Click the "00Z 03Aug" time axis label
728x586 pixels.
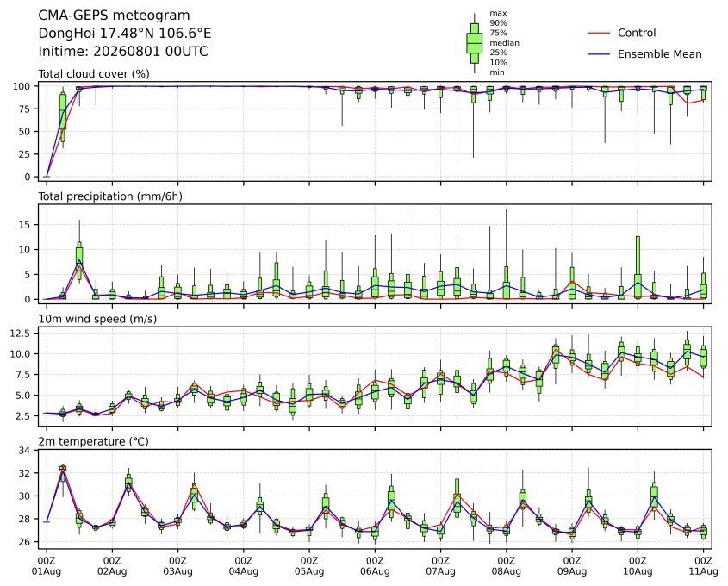pos(177,566)
